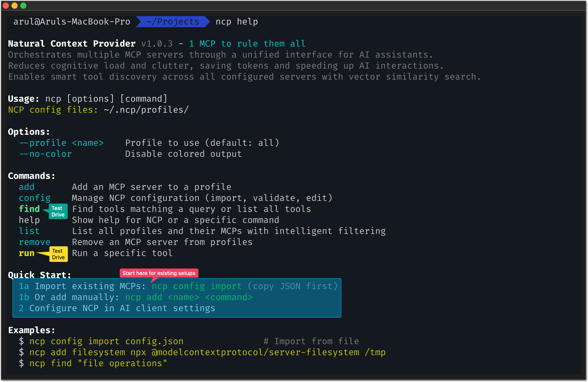The width and height of the screenshot is (588, 382).
Task: Click the 'remove' command in Commands list
Action: click(x=35, y=242)
